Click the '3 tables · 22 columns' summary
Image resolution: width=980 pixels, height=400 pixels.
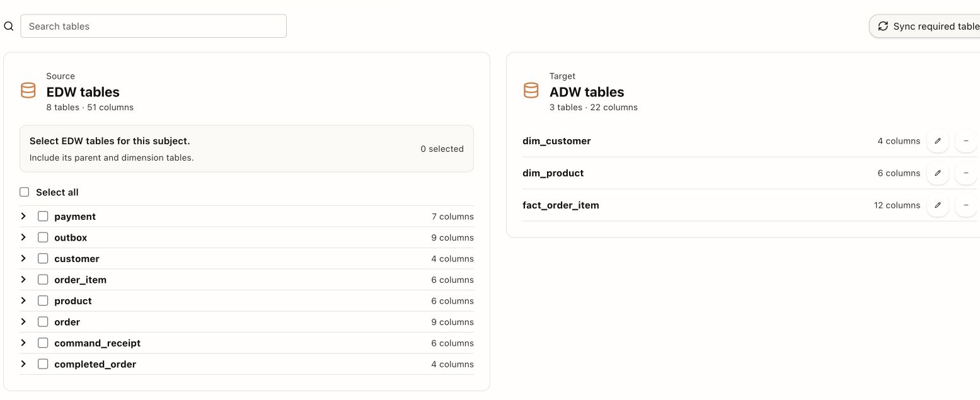point(593,108)
